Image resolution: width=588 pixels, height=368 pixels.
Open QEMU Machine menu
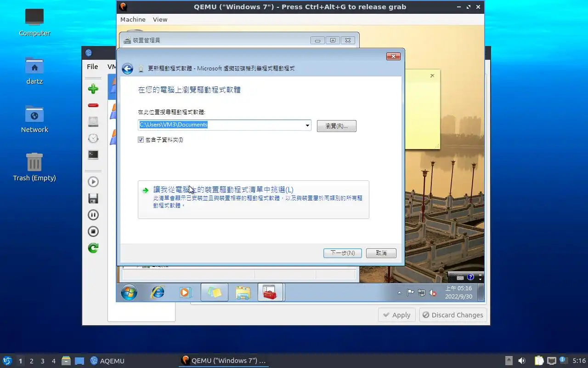pyautogui.click(x=133, y=19)
